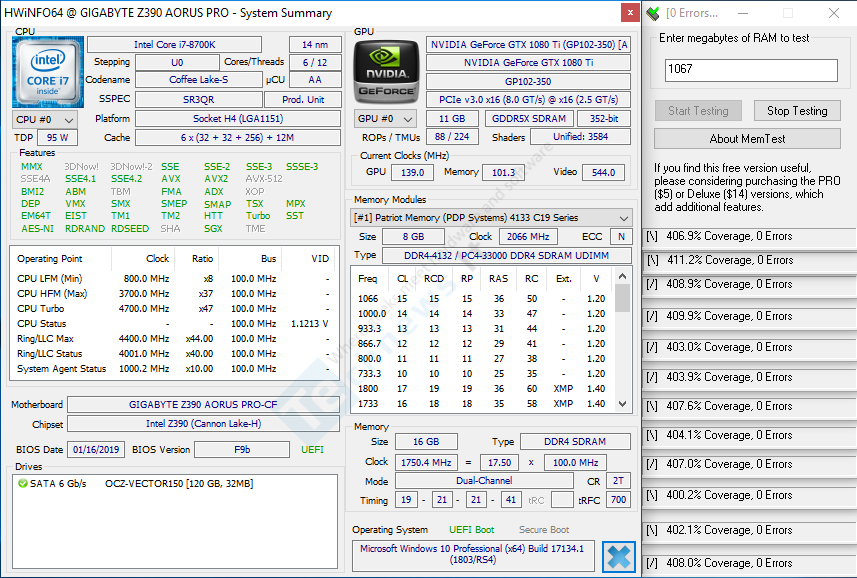This screenshot has height=578, width=857.
Task: Open the GPU #0 selector dropdown
Action: click(382, 119)
